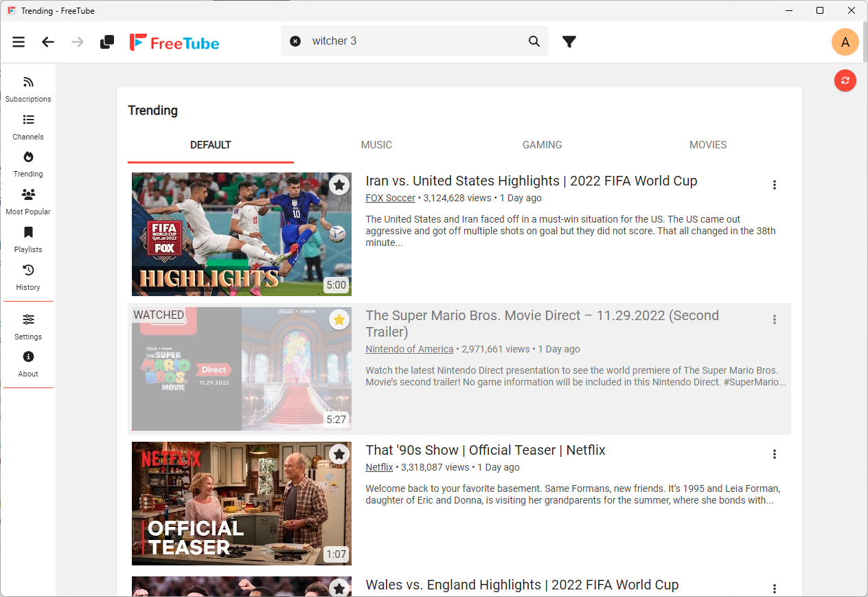This screenshot has height=597, width=868.
Task: Open the FOX Soccer channel link
Action: click(x=390, y=198)
